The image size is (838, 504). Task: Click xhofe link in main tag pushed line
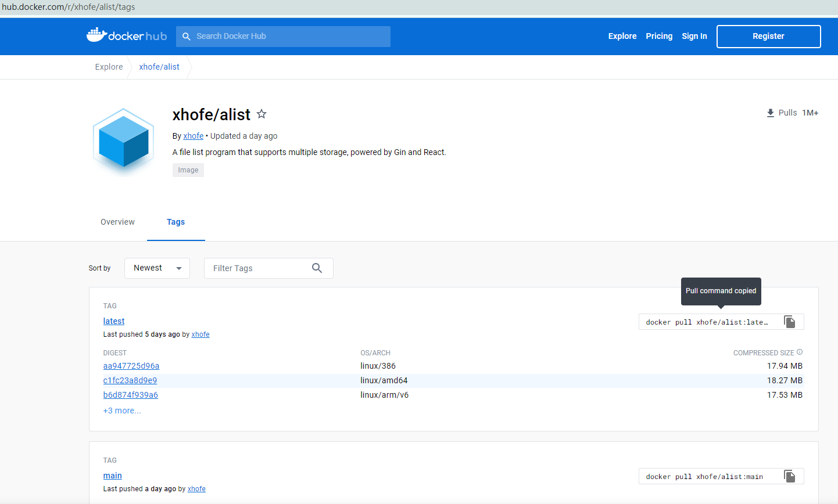pyautogui.click(x=196, y=489)
